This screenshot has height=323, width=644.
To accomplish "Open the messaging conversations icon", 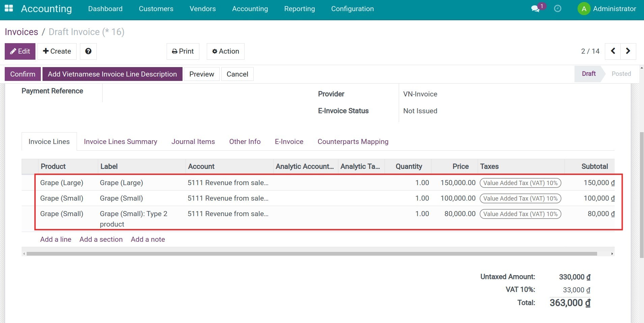I will pyautogui.click(x=535, y=8).
